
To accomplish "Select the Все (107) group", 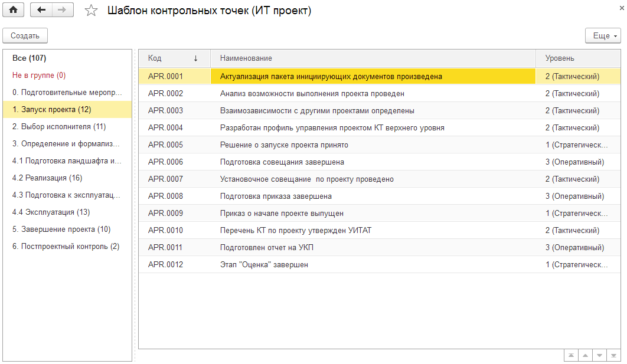I will (30, 58).
